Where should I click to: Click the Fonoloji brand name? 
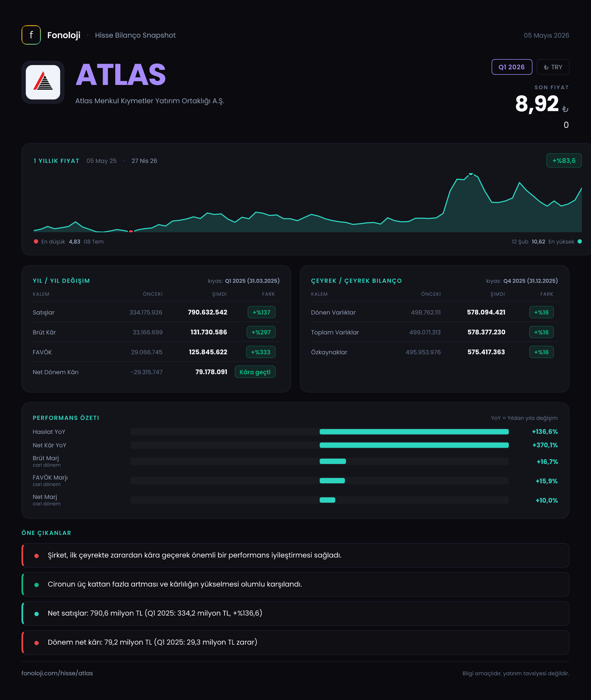click(x=64, y=35)
